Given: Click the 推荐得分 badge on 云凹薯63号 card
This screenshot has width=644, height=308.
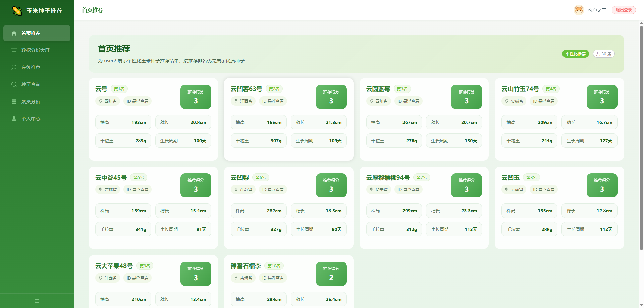Looking at the screenshot, I should 331,97.
